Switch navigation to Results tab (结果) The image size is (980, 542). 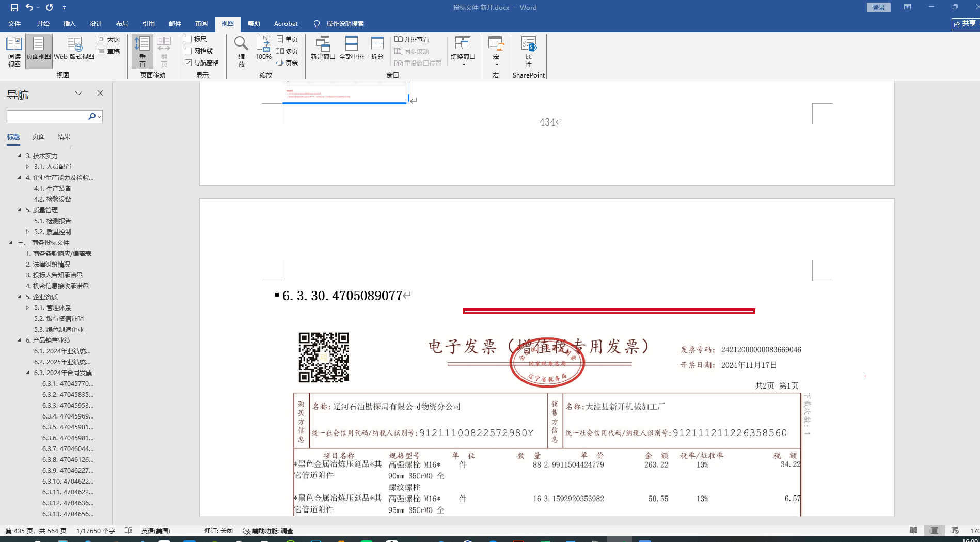[x=64, y=137]
